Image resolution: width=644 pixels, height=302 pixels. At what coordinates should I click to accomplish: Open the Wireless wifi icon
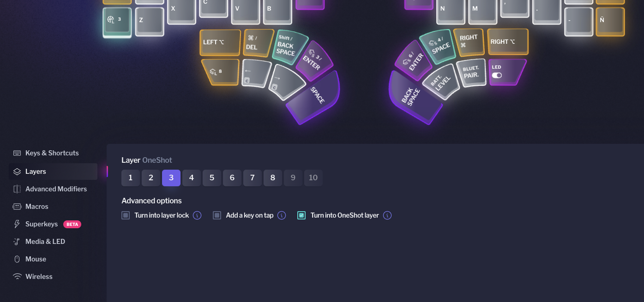(x=17, y=277)
